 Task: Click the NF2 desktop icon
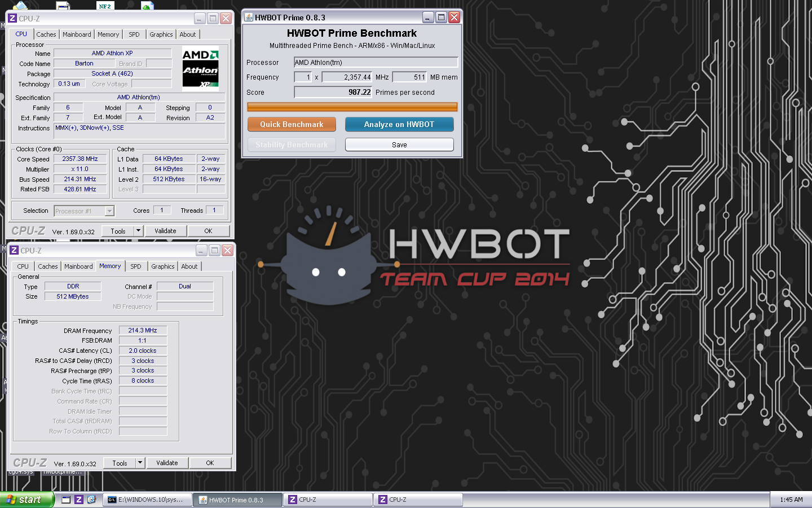pyautogui.click(x=105, y=5)
